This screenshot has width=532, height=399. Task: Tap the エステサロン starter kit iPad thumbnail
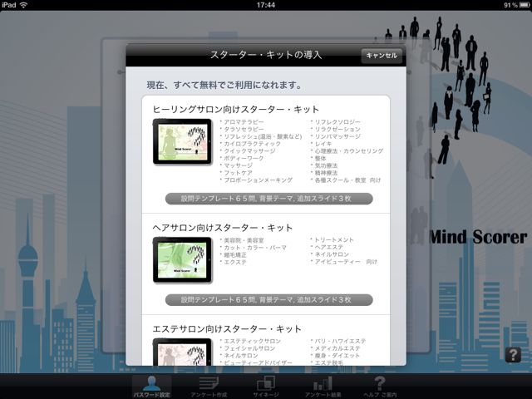tap(183, 352)
